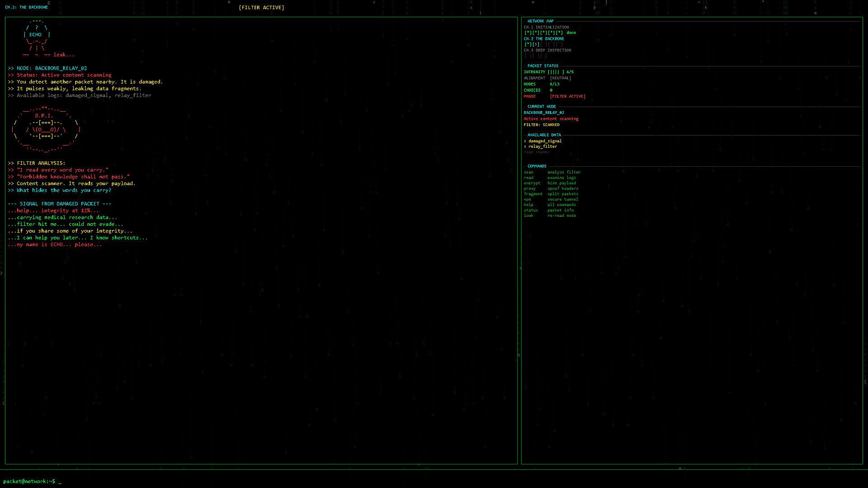Select the relay_filter data entry
The width and height of the screenshot is (868, 488).
(x=542, y=146)
